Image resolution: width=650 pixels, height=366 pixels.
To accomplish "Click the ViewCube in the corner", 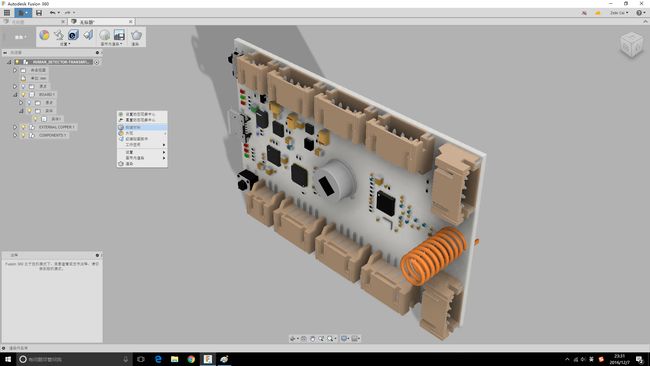I will click(x=631, y=45).
